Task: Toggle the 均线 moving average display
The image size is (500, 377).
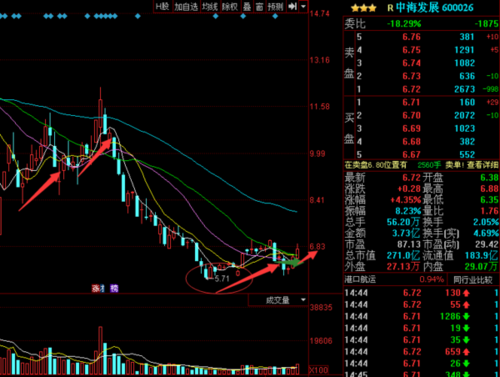Action: click(210, 6)
